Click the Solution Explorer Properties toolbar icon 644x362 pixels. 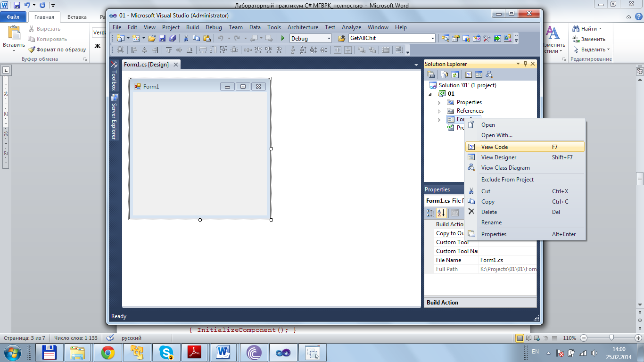[431, 74]
